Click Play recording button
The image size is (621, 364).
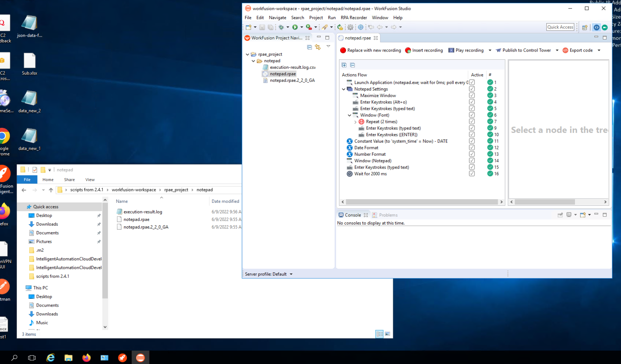(466, 50)
